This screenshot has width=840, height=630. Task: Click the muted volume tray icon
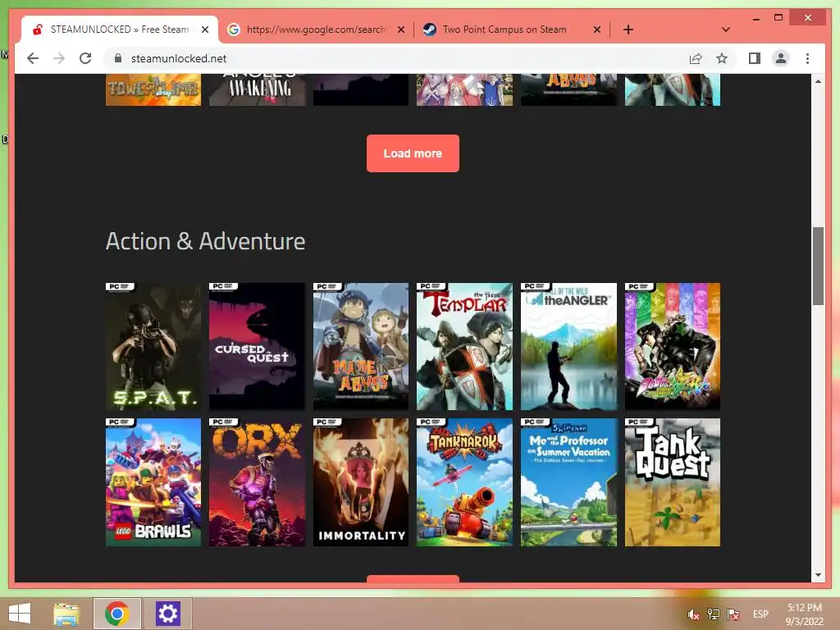tap(693, 614)
